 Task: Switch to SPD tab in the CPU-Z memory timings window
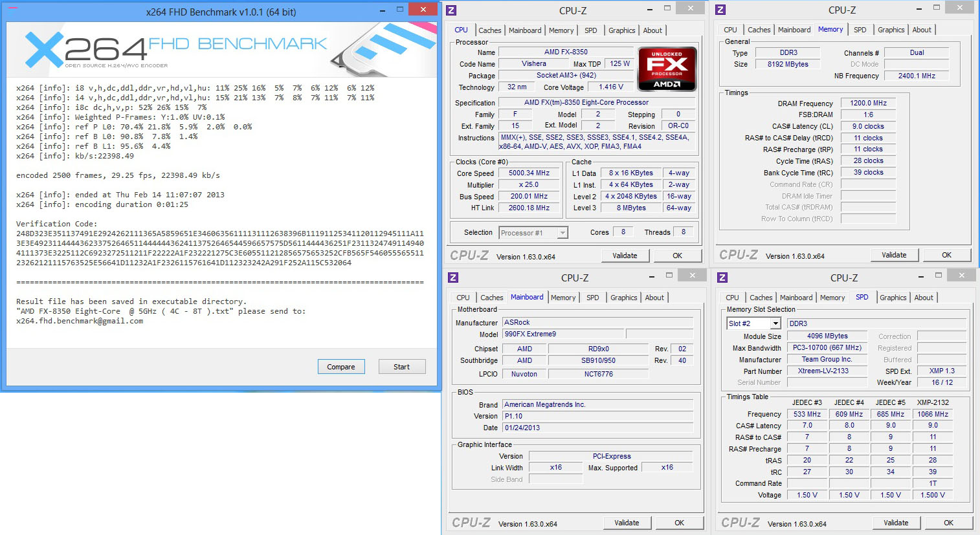[860, 30]
